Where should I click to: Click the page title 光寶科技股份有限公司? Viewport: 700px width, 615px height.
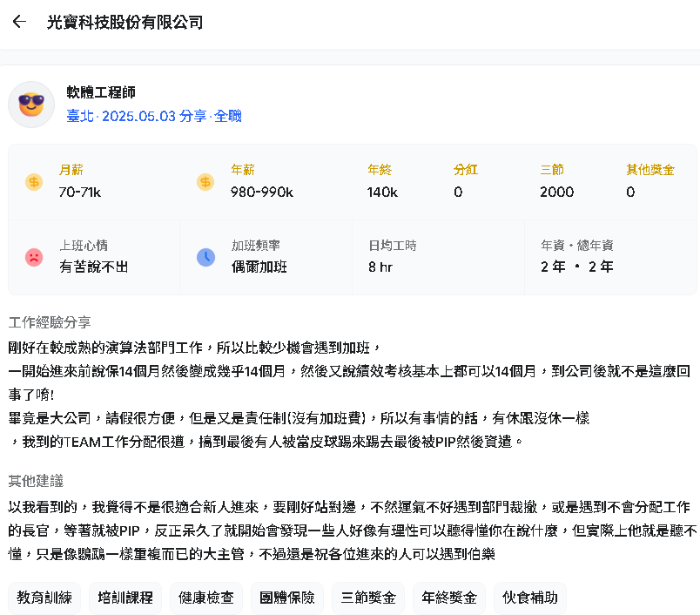click(x=125, y=22)
